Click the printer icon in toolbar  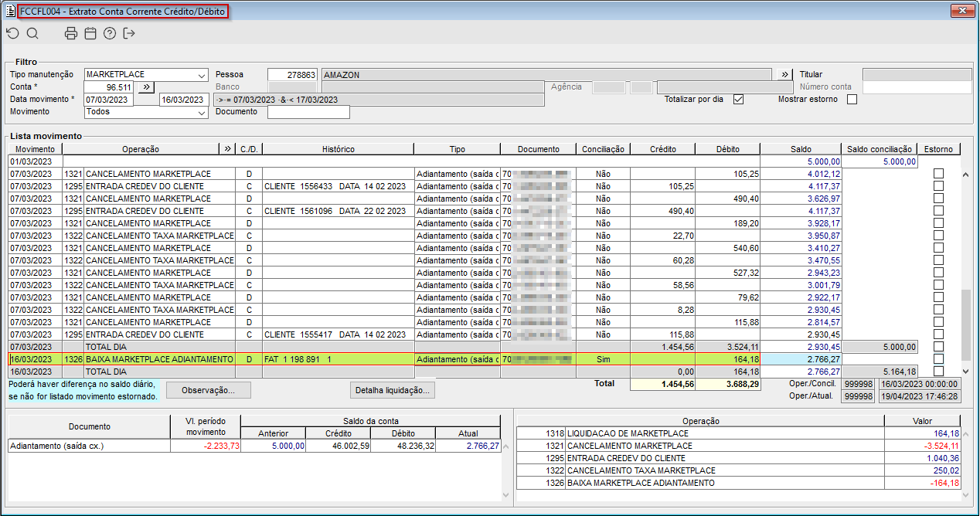click(71, 33)
